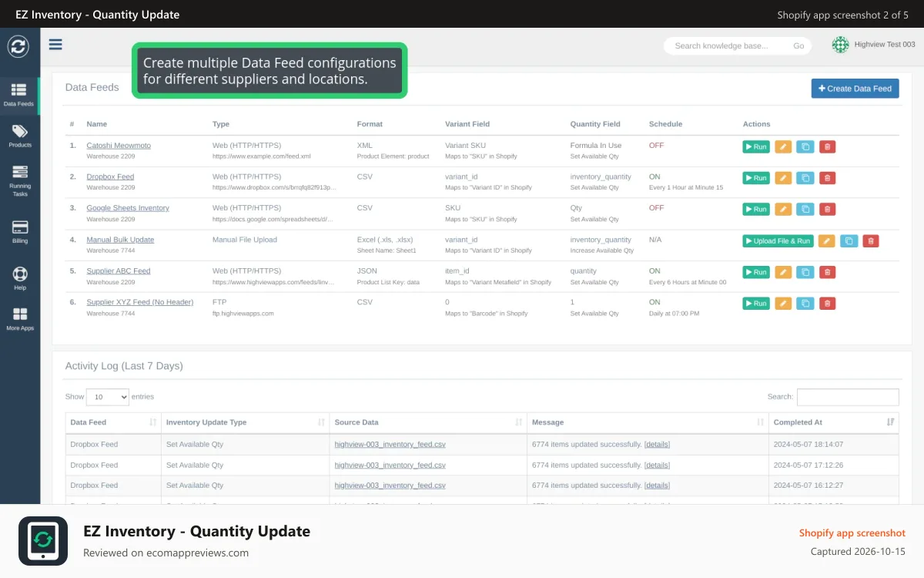The height and width of the screenshot is (578, 924).
Task: Run the Dropbox Feed
Action: click(x=755, y=178)
